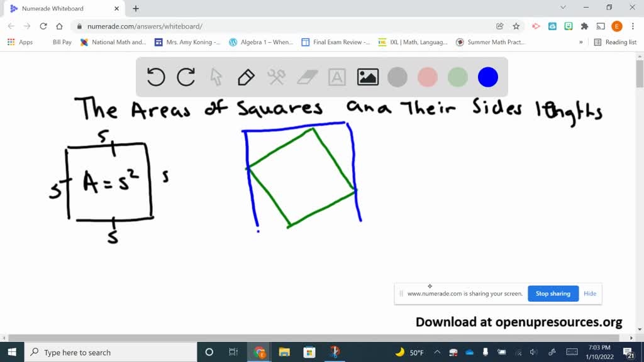Screen dimensions: 644x362
Task: Select the Text tool
Action: 336,77
